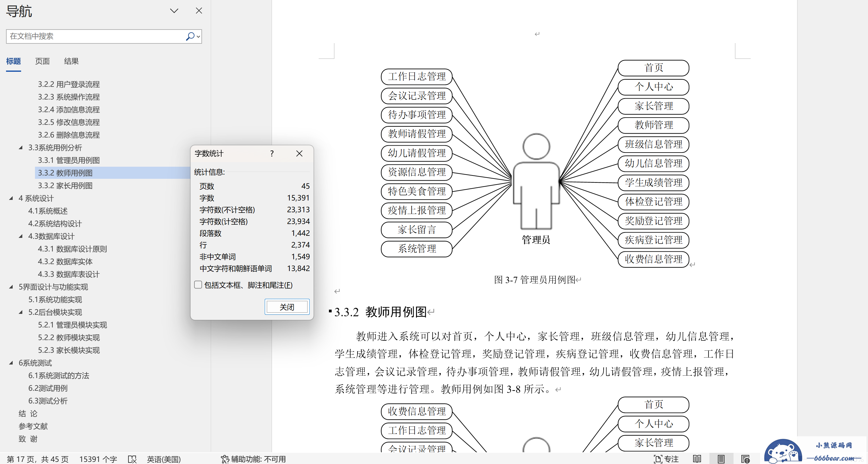This screenshot has width=868, height=464.
Task: Go to heading 4.2系统结构设计
Action: pyautogui.click(x=55, y=224)
